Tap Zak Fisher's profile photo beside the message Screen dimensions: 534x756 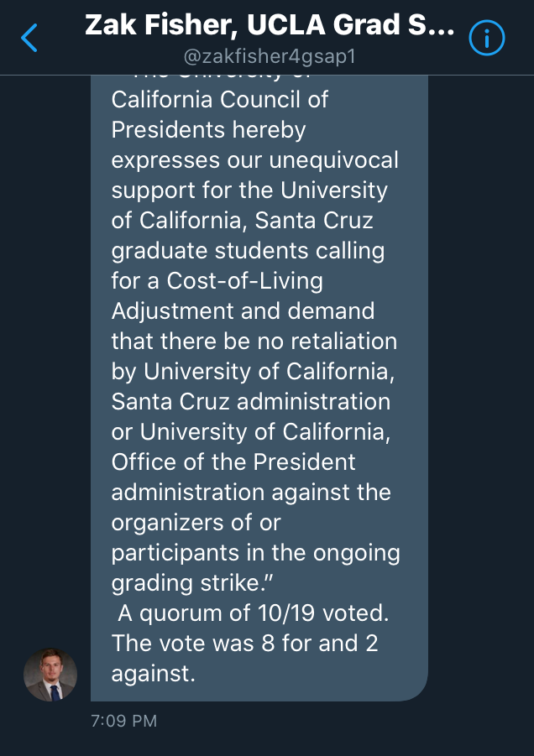pyautogui.click(x=50, y=674)
